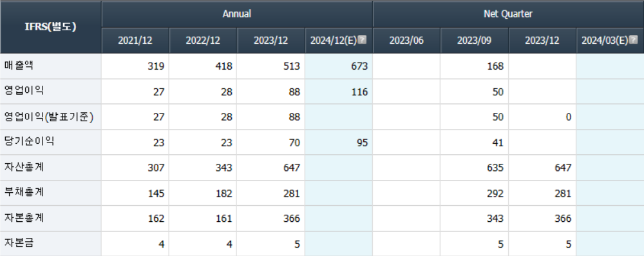
Task: Click 자산총계 value 647 under Annual 2023/12
Action: coord(292,168)
